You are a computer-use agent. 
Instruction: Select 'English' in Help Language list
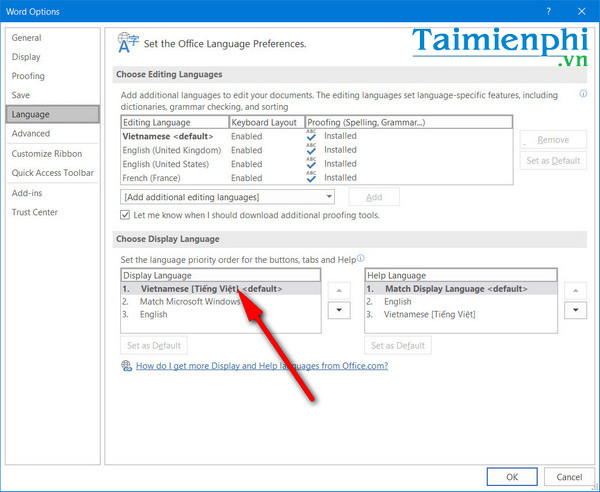pos(461,301)
